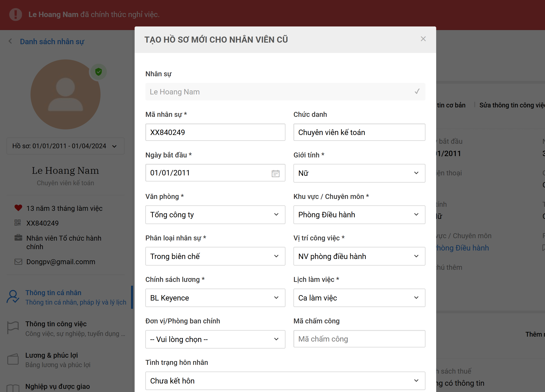Click the checkmark in Nhân sự field
The width and height of the screenshot is (545, 392).
coord(417,91)
